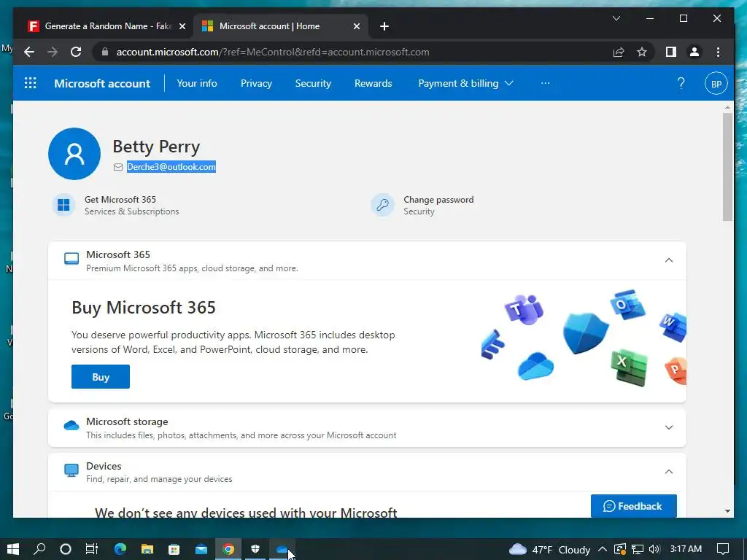Open Windows Security shield on taskbar
The width and height of the screenshot is (747, 560).
tap(255, 549)
